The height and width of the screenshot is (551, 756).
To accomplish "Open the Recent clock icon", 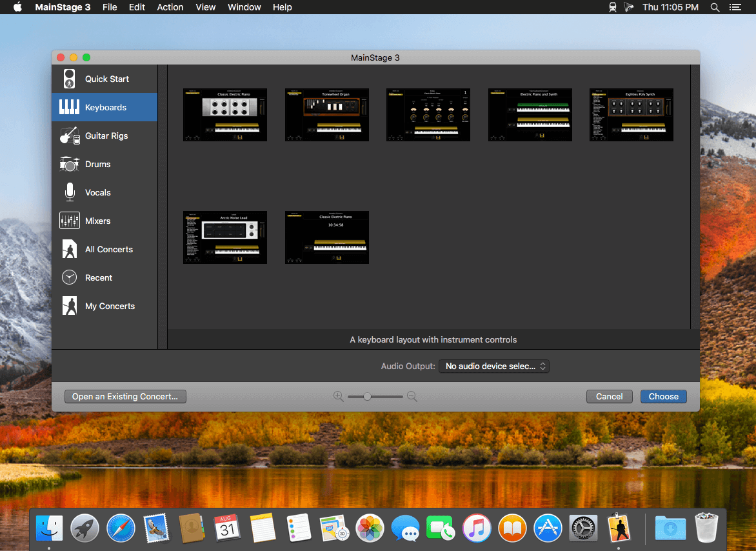I will pos(69,277).
